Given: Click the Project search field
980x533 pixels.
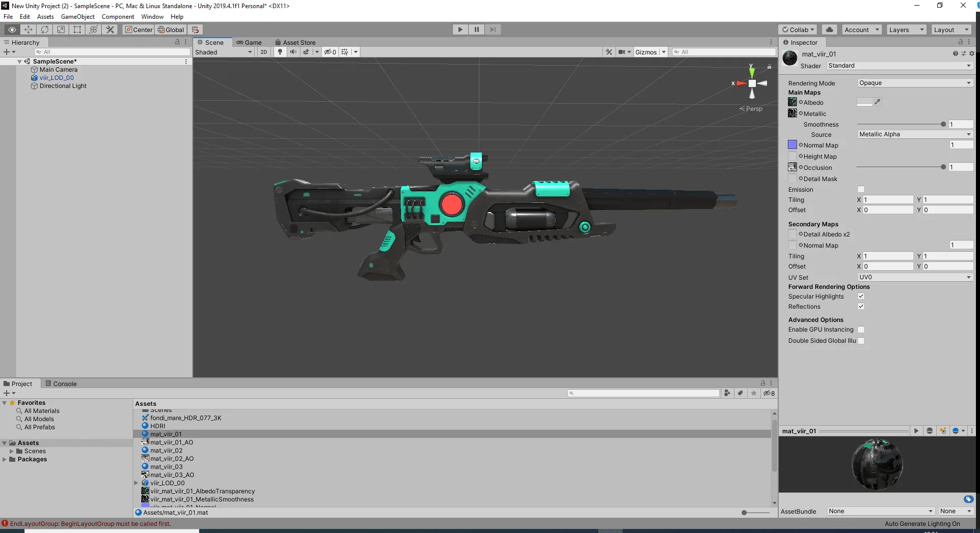Looking at the screenshot, I should (x=644, y=393).
